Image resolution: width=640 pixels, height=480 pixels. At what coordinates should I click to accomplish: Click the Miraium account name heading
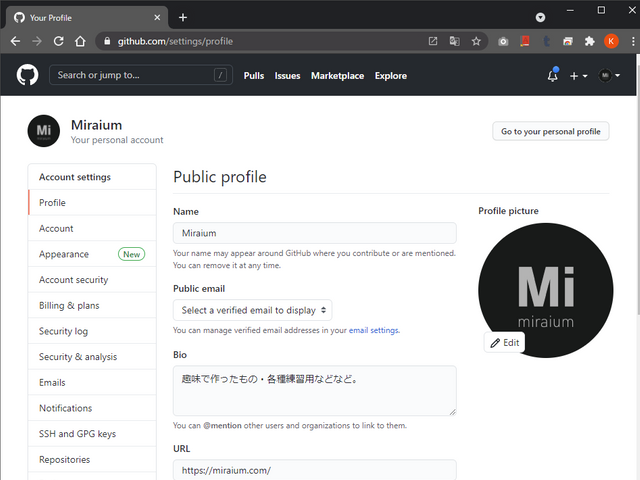[96, 125]
